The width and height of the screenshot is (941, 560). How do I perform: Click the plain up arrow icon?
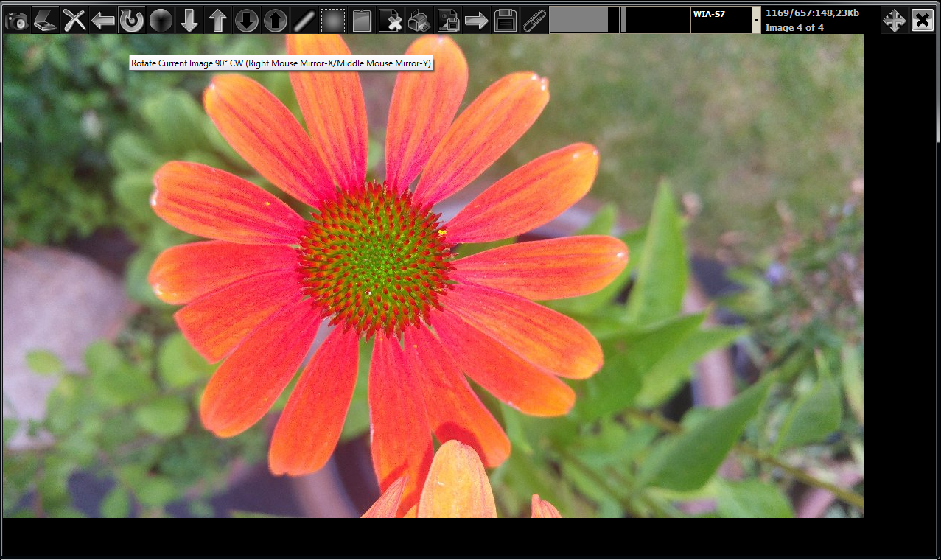tap(218, 21)
